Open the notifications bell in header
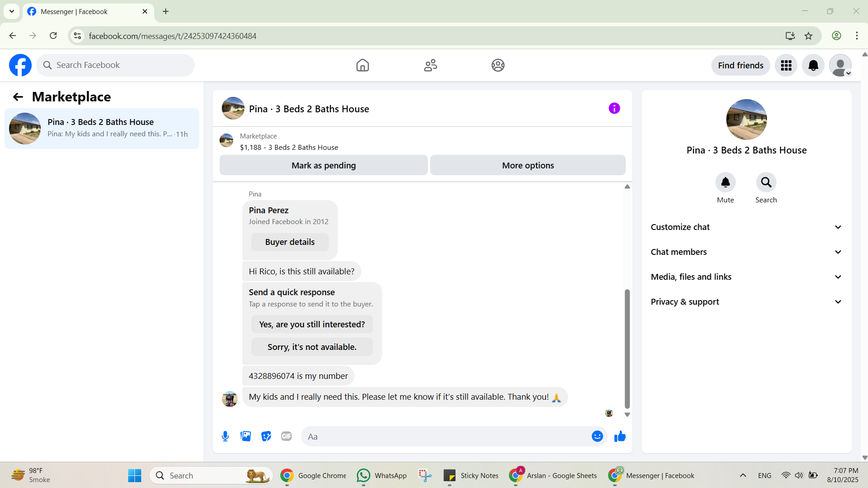 [813, 65]
